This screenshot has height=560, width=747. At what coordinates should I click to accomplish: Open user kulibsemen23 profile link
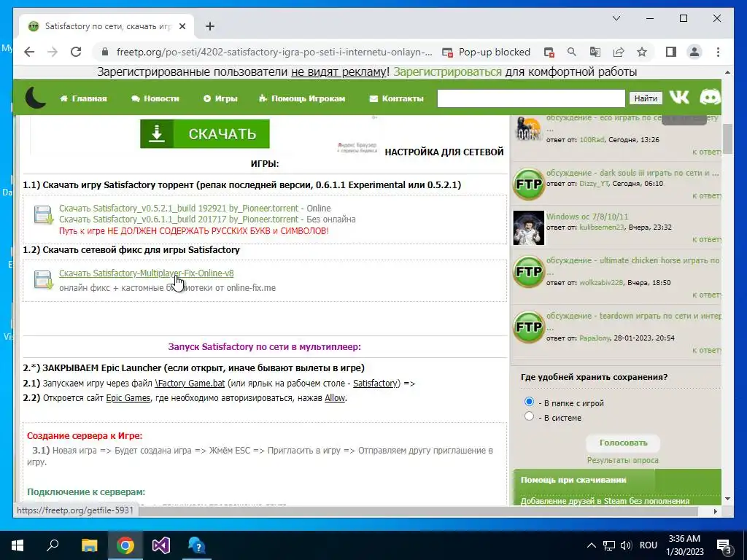pyautogui.click(x=602, y=227)
